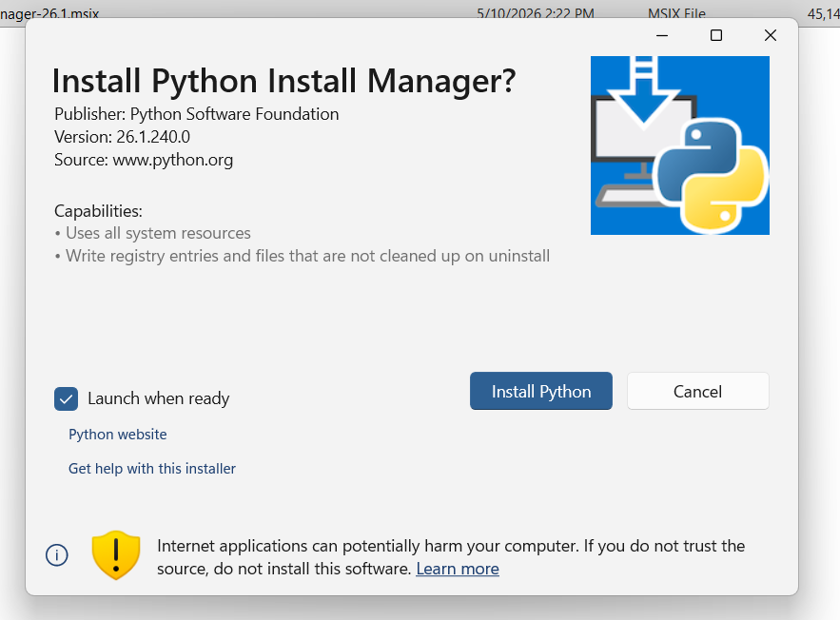
Task: Select Publisher: Python Software Foundation text
Action: point(197,114)
